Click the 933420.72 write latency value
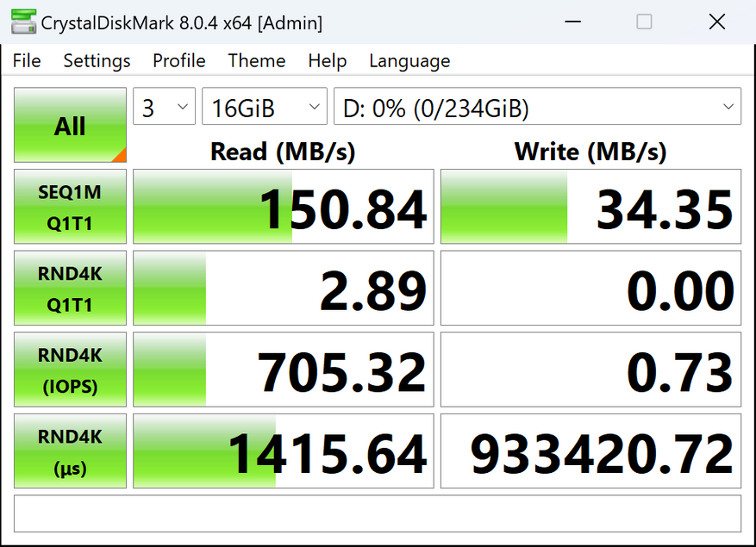This screenshot has width=756, height=547. point(590,451)
